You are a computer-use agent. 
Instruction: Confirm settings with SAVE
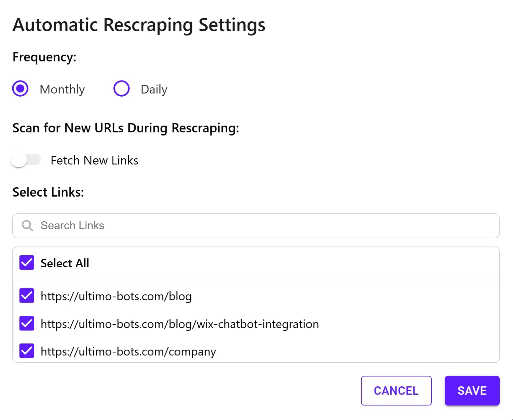[472, 391]
